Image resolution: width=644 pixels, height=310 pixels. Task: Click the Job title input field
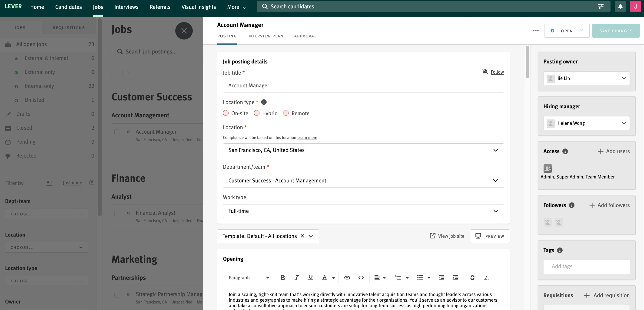[363, 86]
